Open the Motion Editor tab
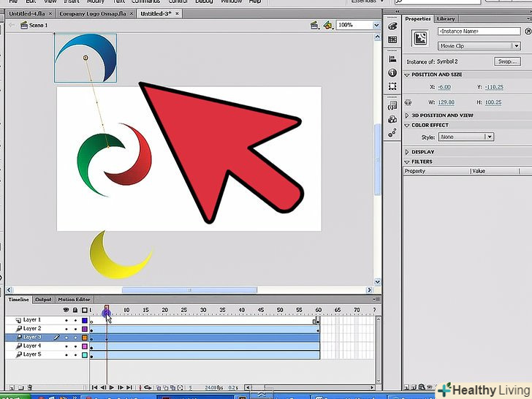The image size is (532, 399). tap(74, 300)
